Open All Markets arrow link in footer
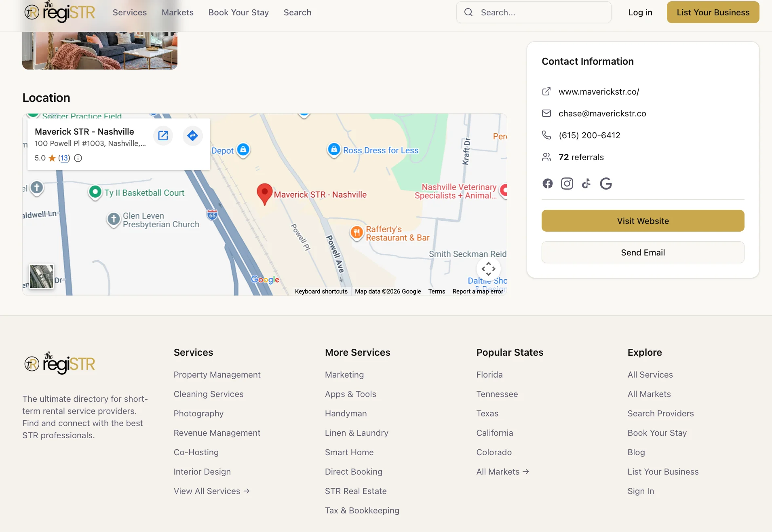772x532 pixels. point(502,472)
